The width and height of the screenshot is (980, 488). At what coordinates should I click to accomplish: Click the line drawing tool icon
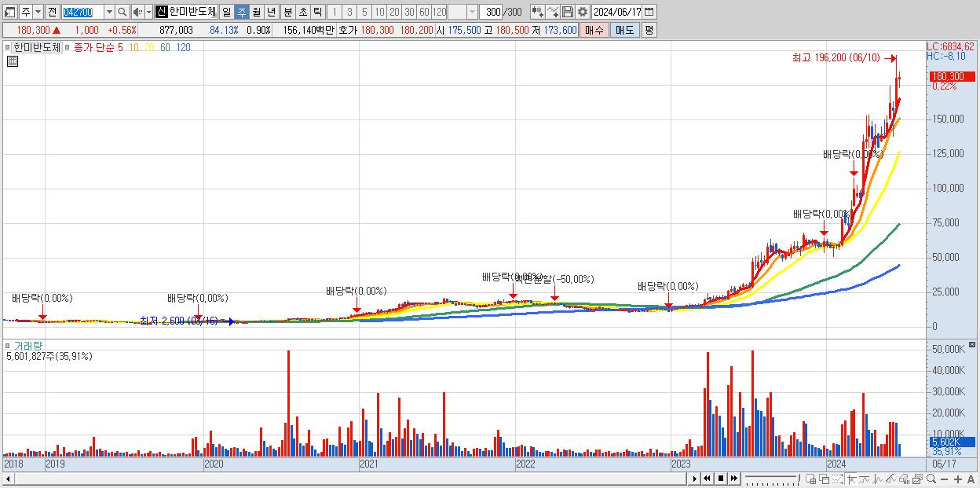point(553,12)
